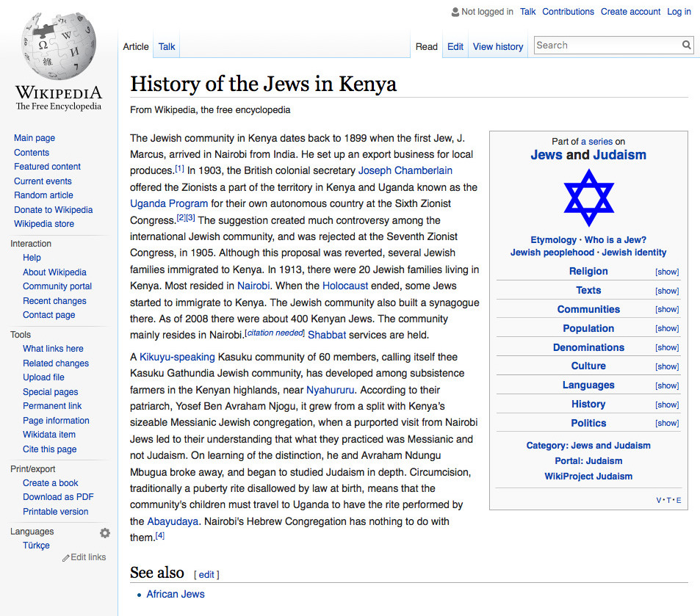Open the sidebar Wikidata item link
The height and width of the screenshot is (616, 700).
click(48, 434)
